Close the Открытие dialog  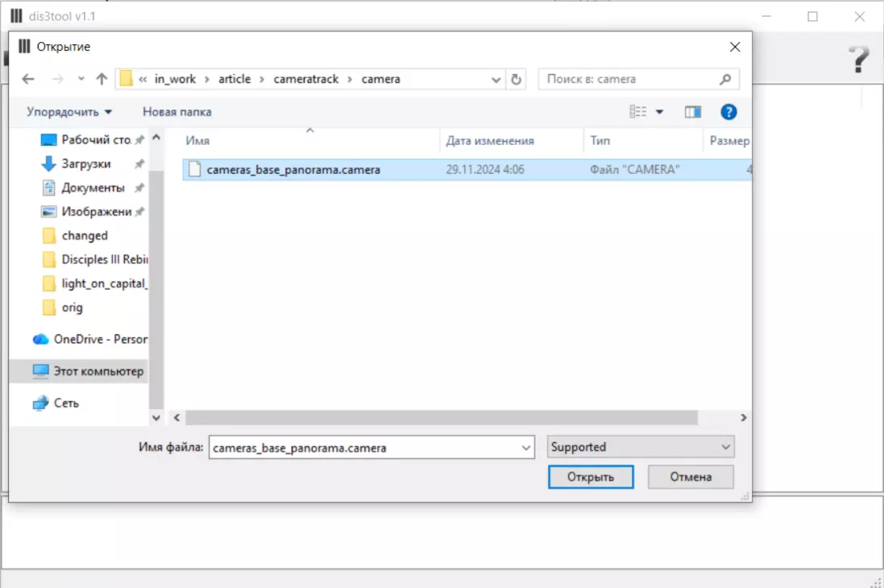[735, 47]
